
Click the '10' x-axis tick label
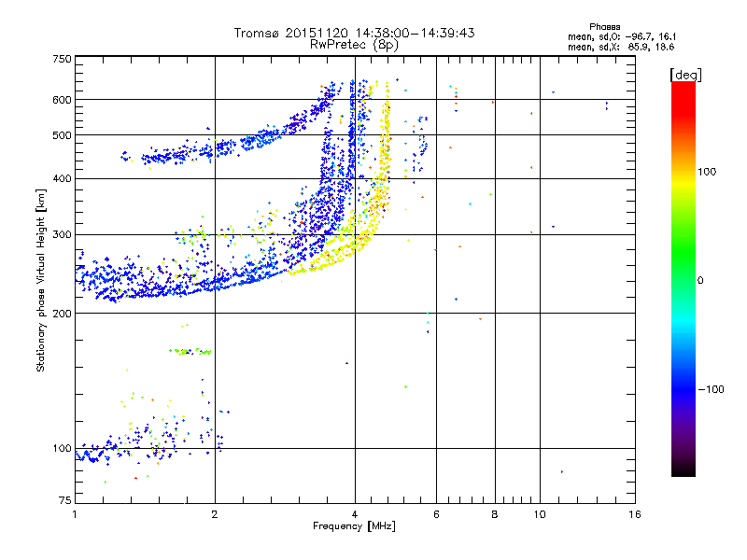click(x=540, y=514)
